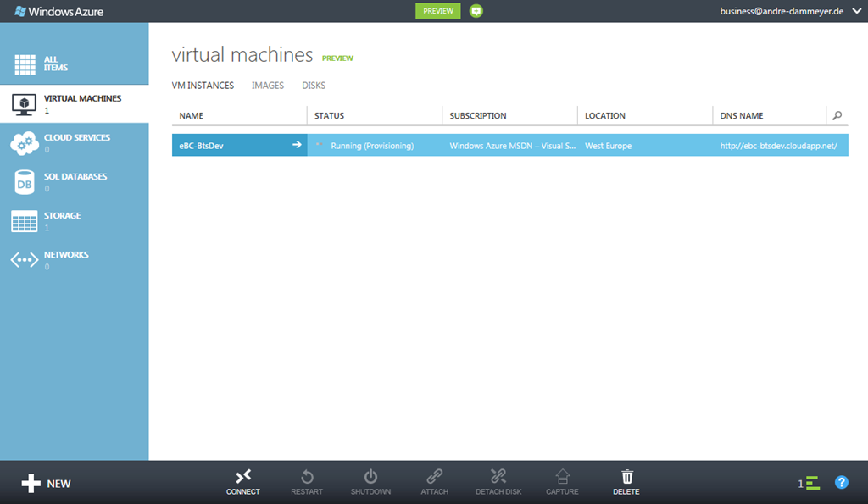The height and width of the screenshot is (504, 868).
Task: Sort by the Location column header
Action: pyautogui.click(x=605, y=116)
